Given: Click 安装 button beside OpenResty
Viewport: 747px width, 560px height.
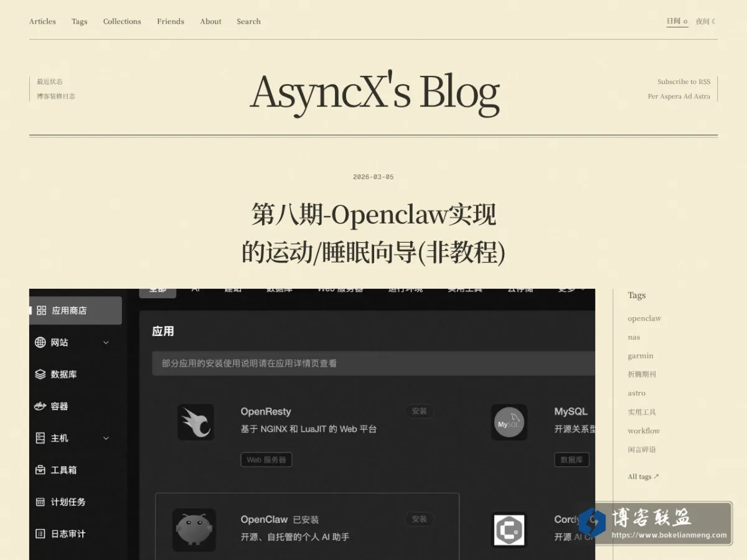Looking at the screenshot, I should point(420,411).
